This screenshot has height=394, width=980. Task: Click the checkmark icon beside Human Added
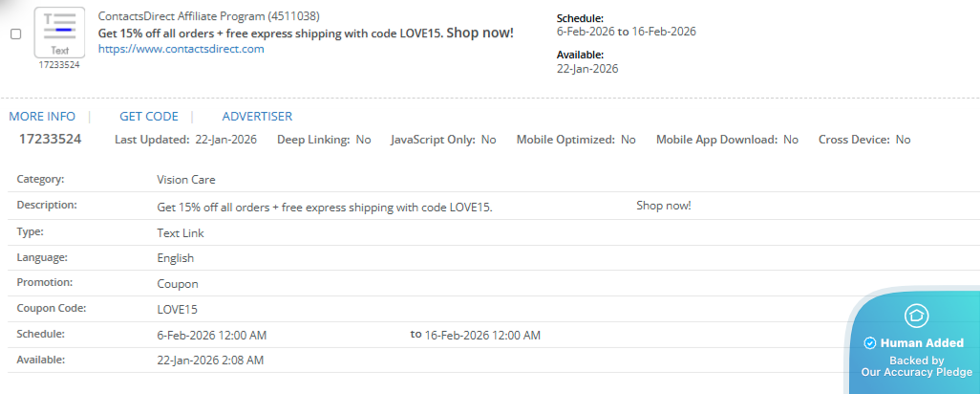[x=869, y=343]
